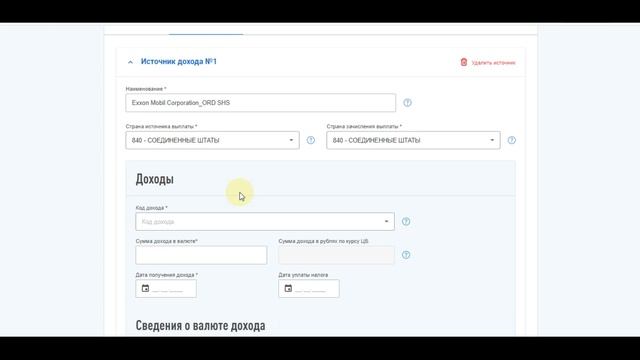Click the Наименование field with Exxon Mobil Corporation
Screen dimensions: 640x360
(260, 102)
